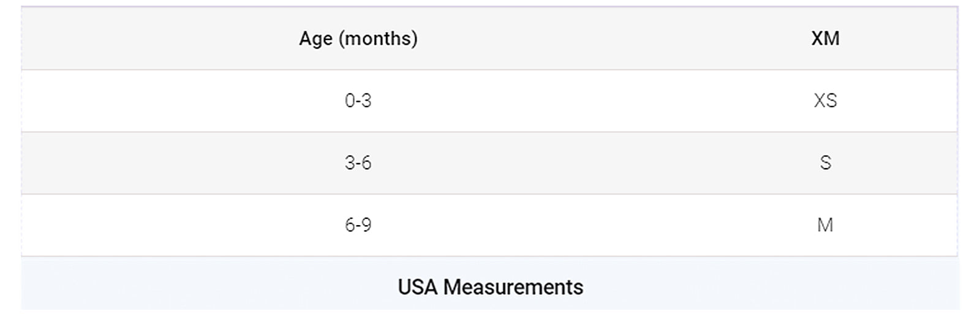
Task: Click the oldest age range in the table
Action: 358,225
